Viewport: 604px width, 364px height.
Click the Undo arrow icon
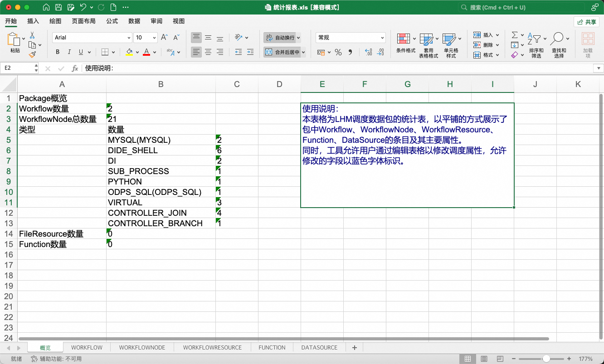(83, 7)
